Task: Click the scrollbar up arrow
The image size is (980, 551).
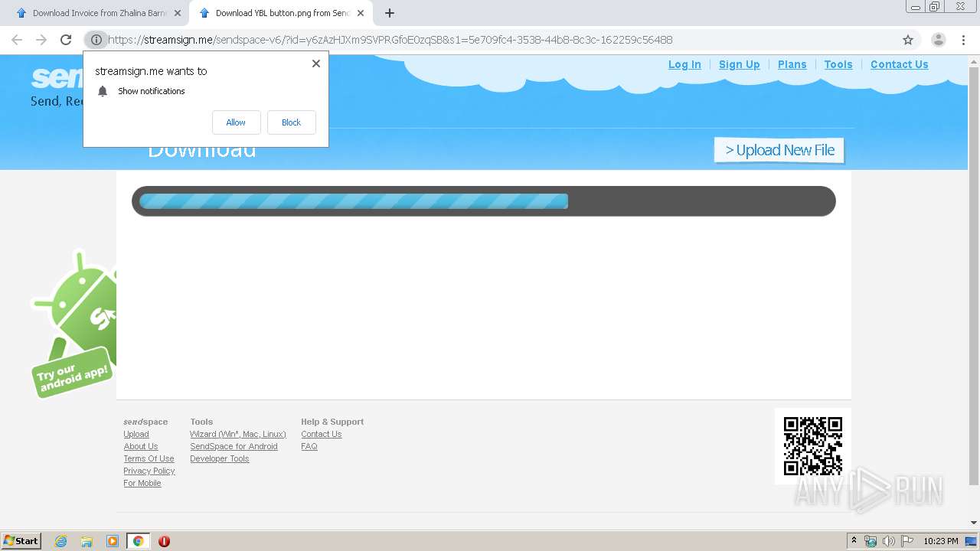Action: [974, 60]
